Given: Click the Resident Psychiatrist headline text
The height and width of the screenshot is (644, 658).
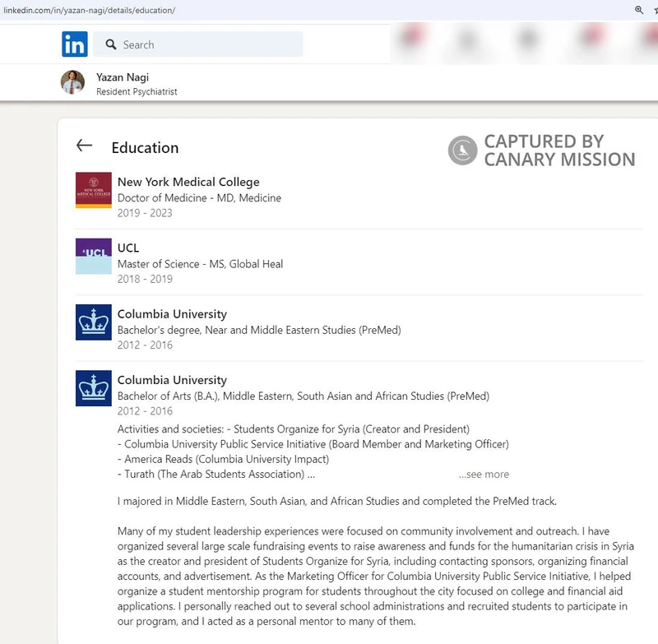Looking at the screenshot, I should click(137, 91).
